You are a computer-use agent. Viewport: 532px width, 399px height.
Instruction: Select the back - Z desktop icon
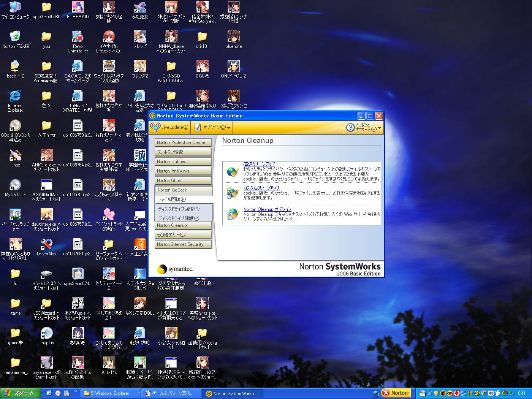(x=15, y=69)
